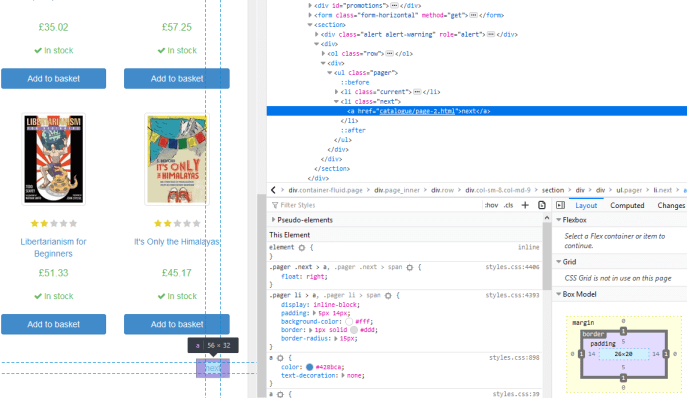Select div.page_inner in the breadcrumb
The height and width of the screenshot is (398, 687).
coord(397,190)
